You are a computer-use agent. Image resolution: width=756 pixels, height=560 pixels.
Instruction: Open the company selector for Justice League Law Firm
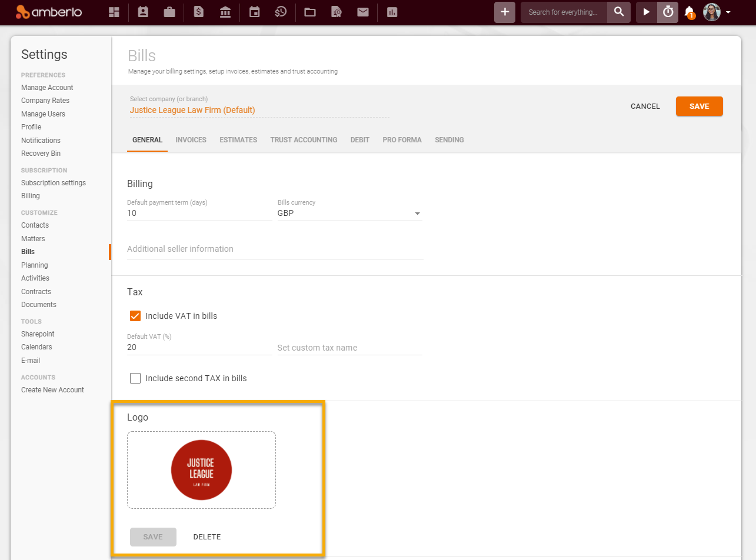[192, 110]
